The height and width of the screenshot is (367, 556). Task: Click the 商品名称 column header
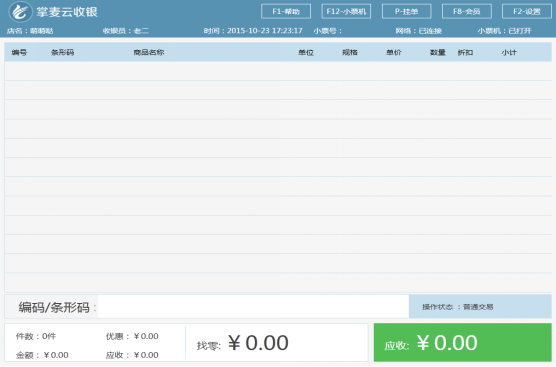click(x=149, y=52)
